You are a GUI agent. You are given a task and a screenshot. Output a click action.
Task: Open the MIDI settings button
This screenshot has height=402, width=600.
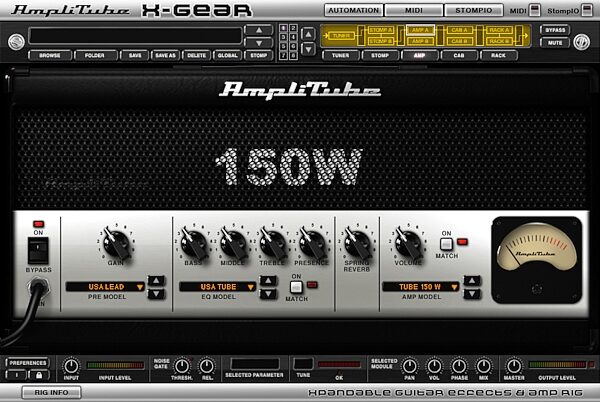point(414,10)
